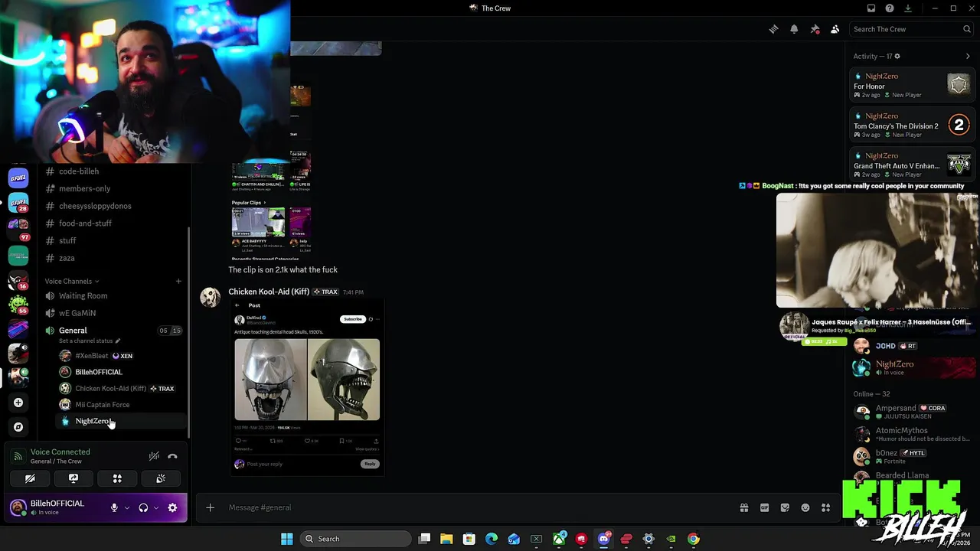Image resolution: width=980 pixels, height=551 pixels.
Task: Open the emoji picker
Action: tap(805, 507)
